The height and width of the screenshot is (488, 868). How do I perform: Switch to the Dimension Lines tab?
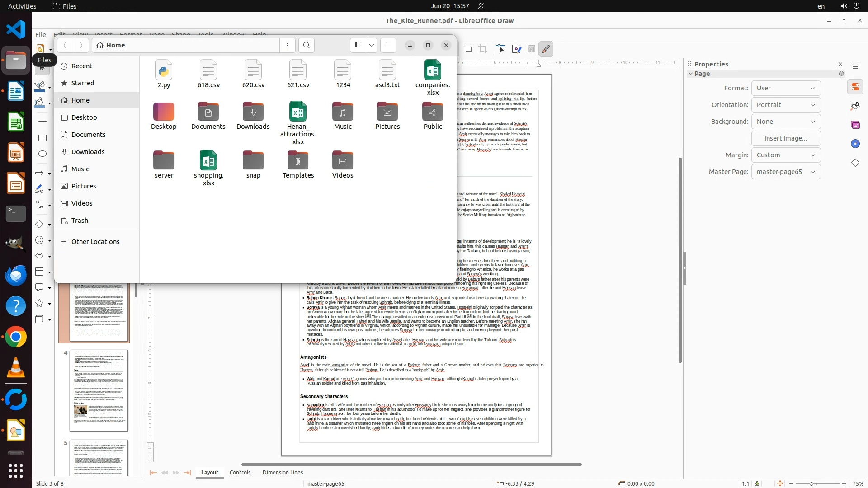point(283,472)
